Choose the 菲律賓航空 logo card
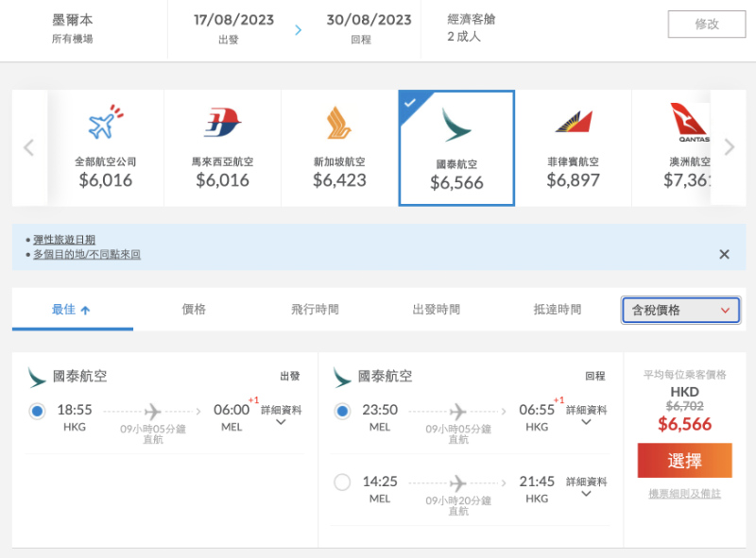This screenshot has width=756, height=558. 574,148
